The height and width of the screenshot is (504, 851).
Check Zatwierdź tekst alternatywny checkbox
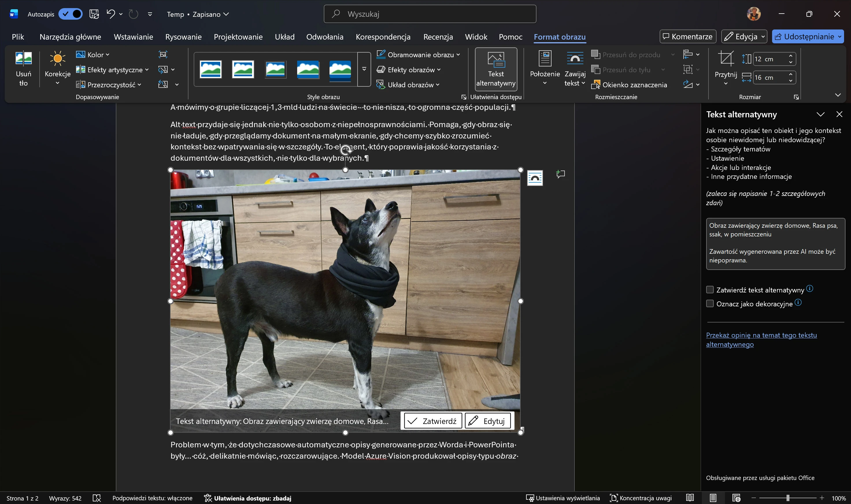[x=710, y=290]
